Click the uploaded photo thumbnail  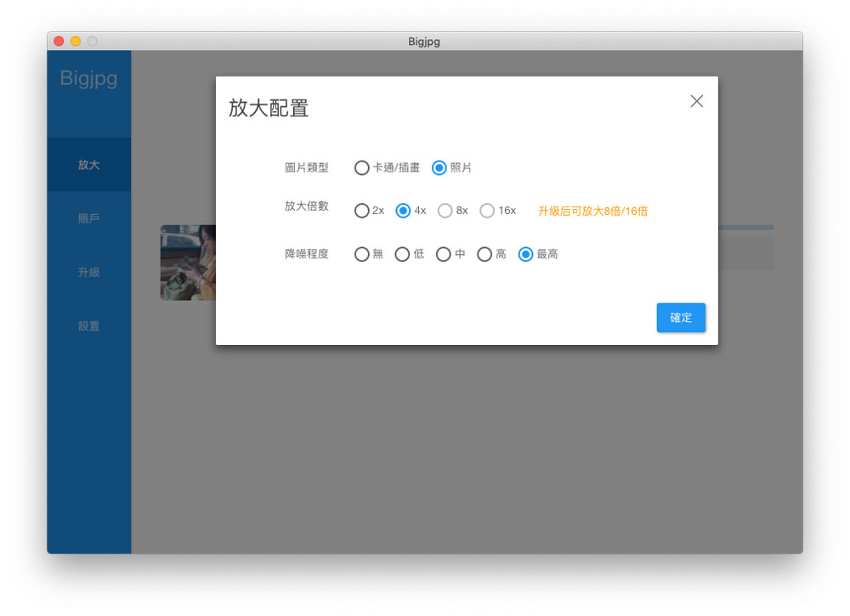point(188,263)
